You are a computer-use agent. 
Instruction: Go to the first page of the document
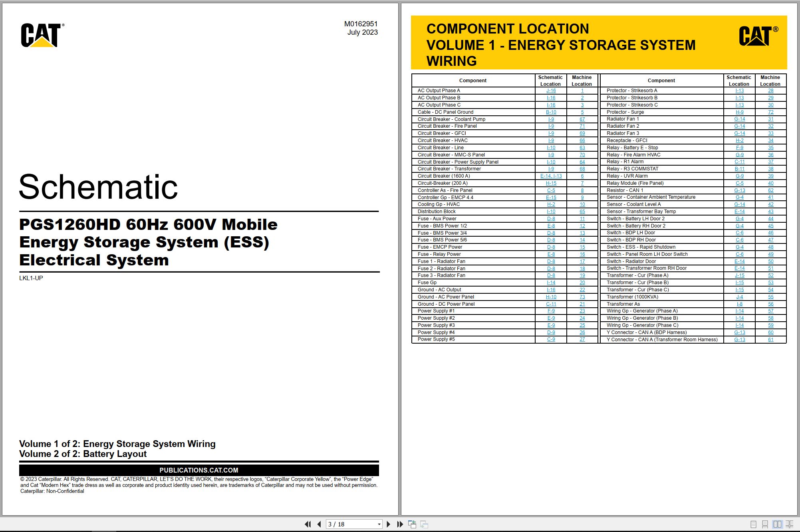point(308,524)
